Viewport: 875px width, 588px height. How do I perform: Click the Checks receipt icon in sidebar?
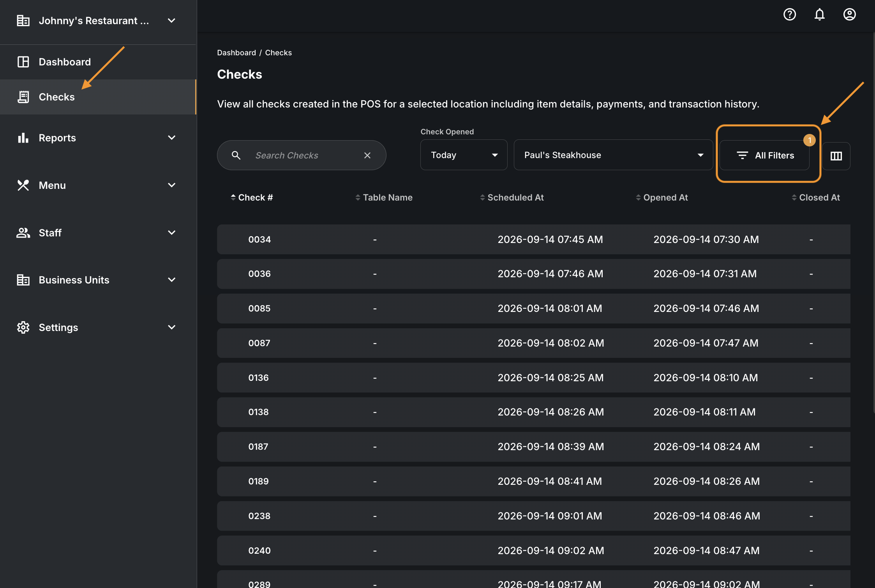coord(23,97)
